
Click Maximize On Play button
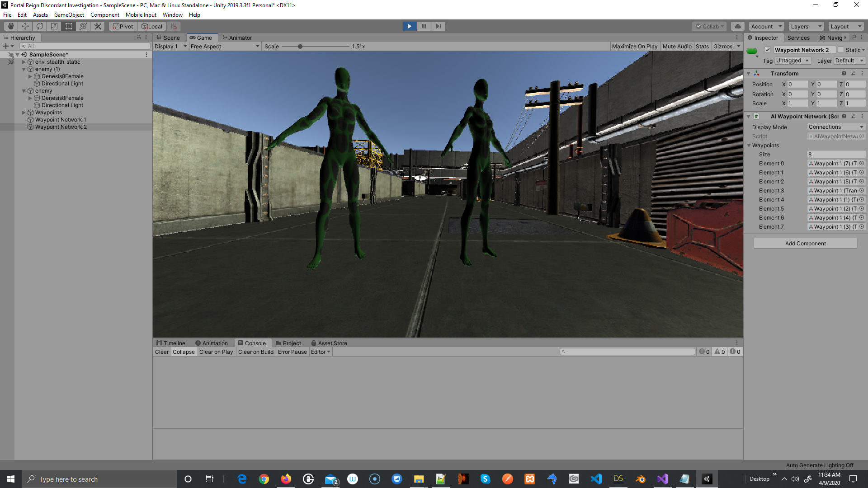[x=634, y=46]
